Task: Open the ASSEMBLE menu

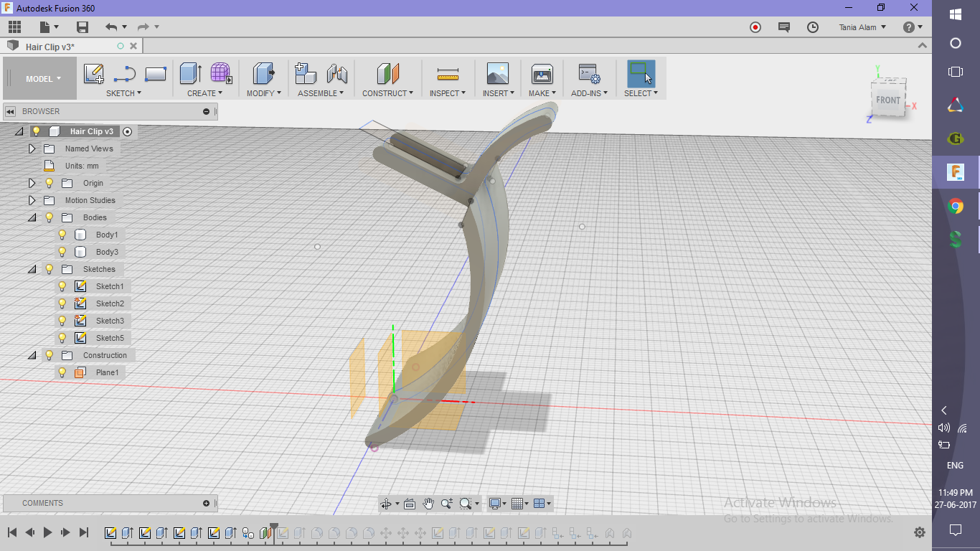Action: [x=321, y=93]
